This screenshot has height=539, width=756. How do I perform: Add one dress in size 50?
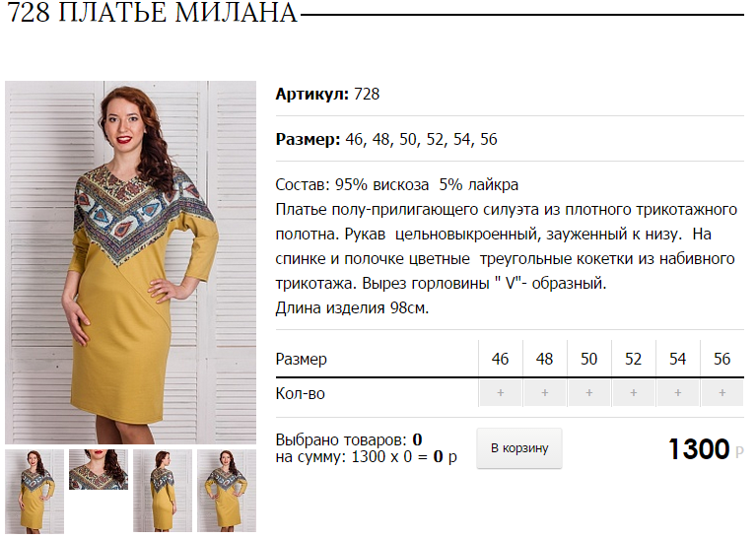coord(589,393)
